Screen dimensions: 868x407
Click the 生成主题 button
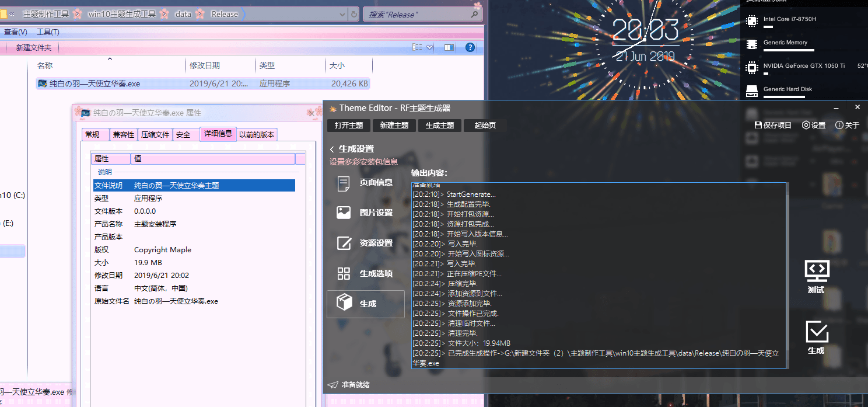pyautogui.click(x=440, y=125)
